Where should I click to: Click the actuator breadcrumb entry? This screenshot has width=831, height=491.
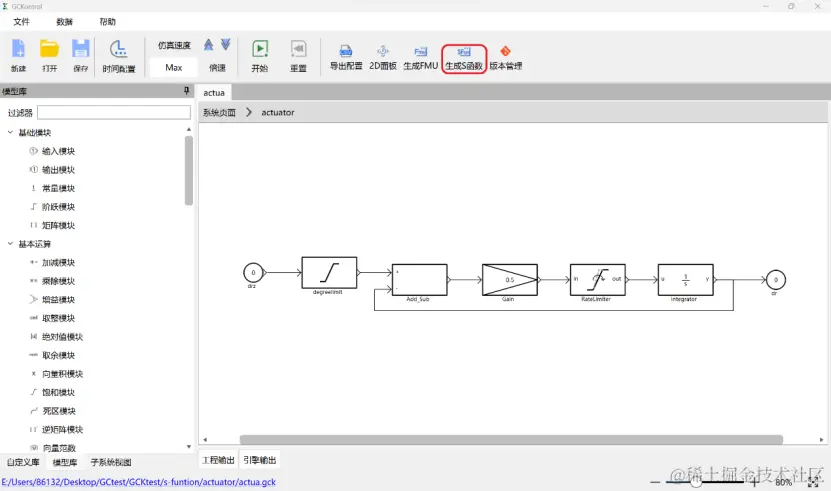click(278, 112)
